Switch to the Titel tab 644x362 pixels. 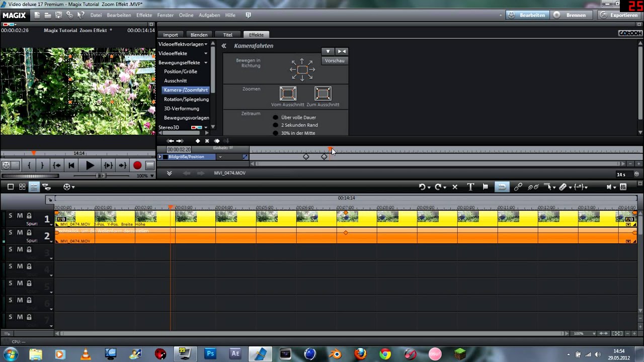(x=227, y=35)
